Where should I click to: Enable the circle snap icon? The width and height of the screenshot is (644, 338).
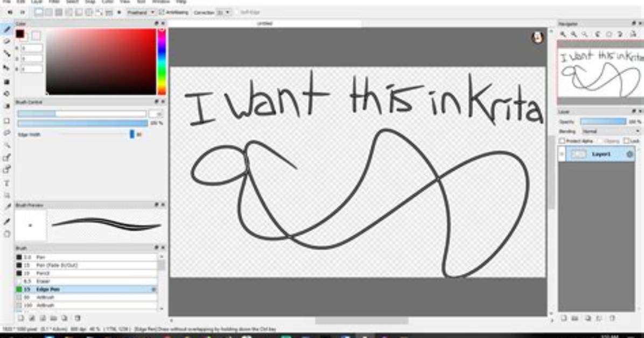point(89,12)
